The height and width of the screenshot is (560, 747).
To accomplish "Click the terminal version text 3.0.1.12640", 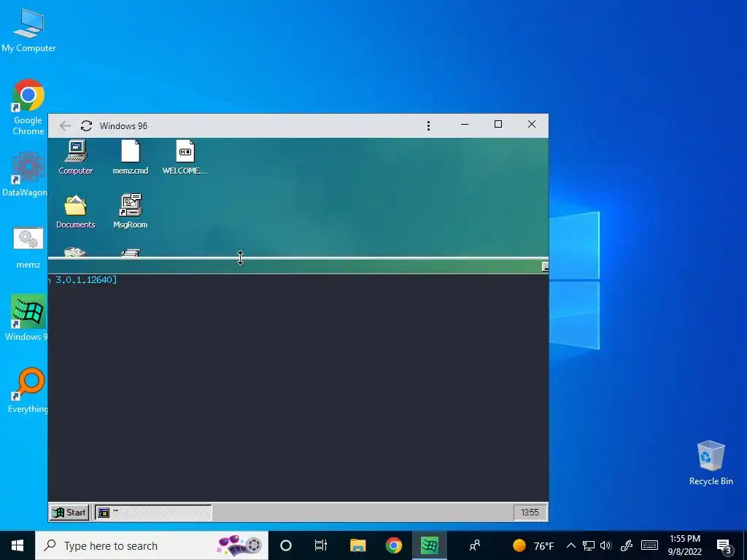I will (x=84, y=279).
